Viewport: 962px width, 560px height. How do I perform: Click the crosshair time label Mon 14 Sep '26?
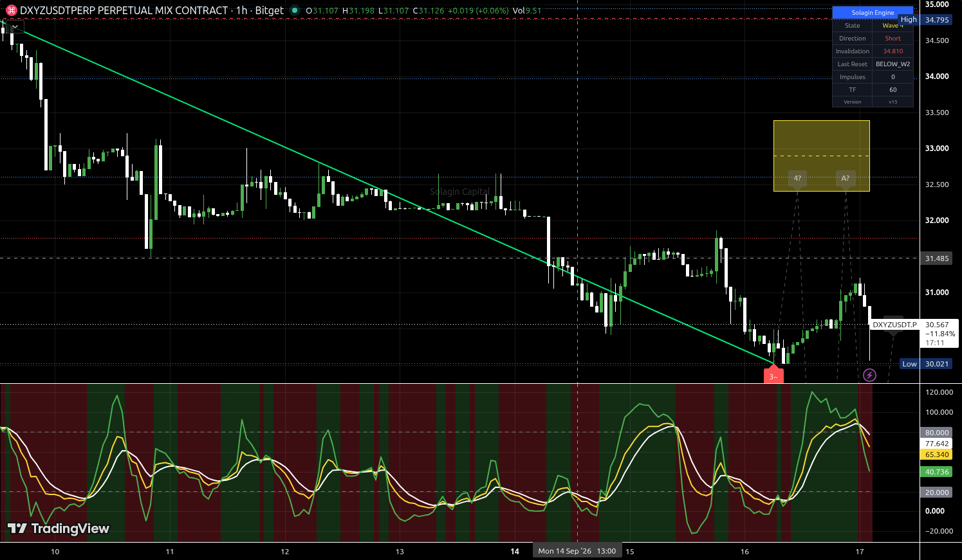577,551
